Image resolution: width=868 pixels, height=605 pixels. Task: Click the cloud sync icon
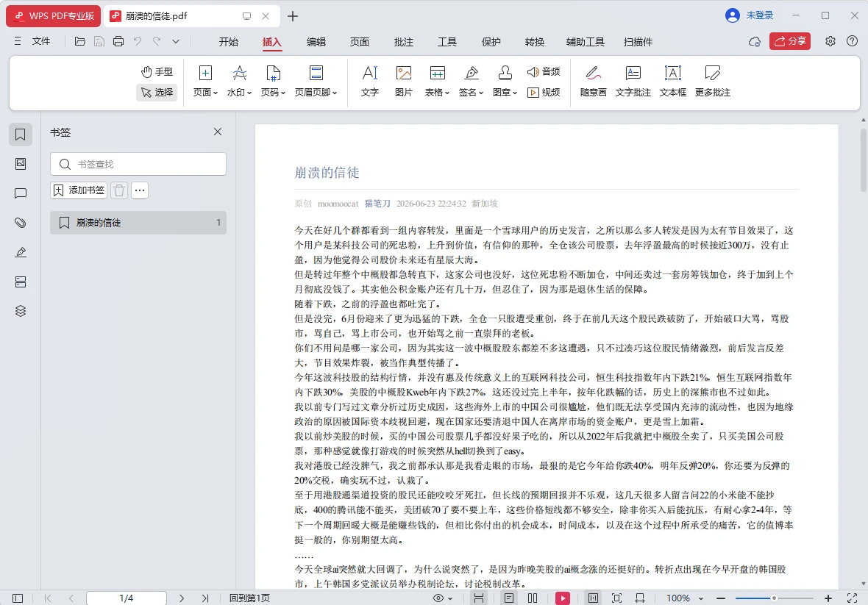point(755,41)
